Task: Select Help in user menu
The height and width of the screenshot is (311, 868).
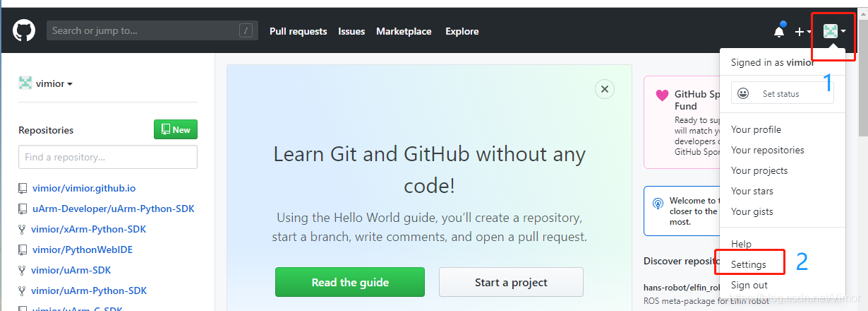Action: pos(741,244)
